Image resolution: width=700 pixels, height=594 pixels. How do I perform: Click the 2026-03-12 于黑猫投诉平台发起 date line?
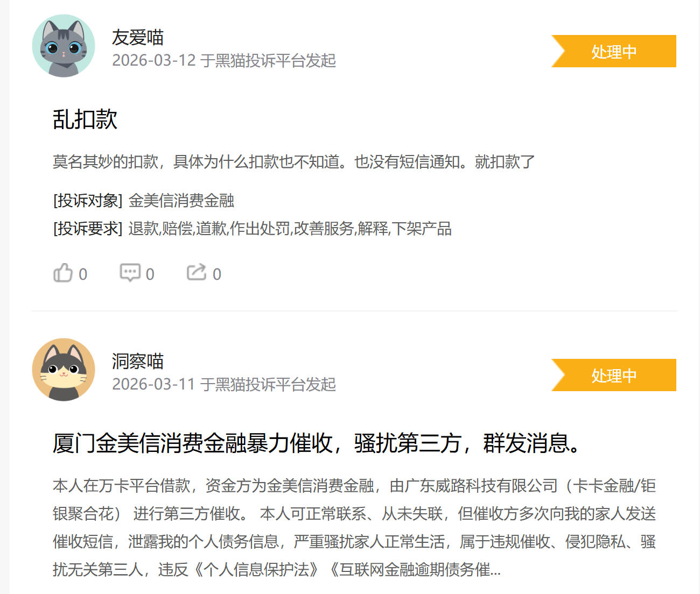224,60
